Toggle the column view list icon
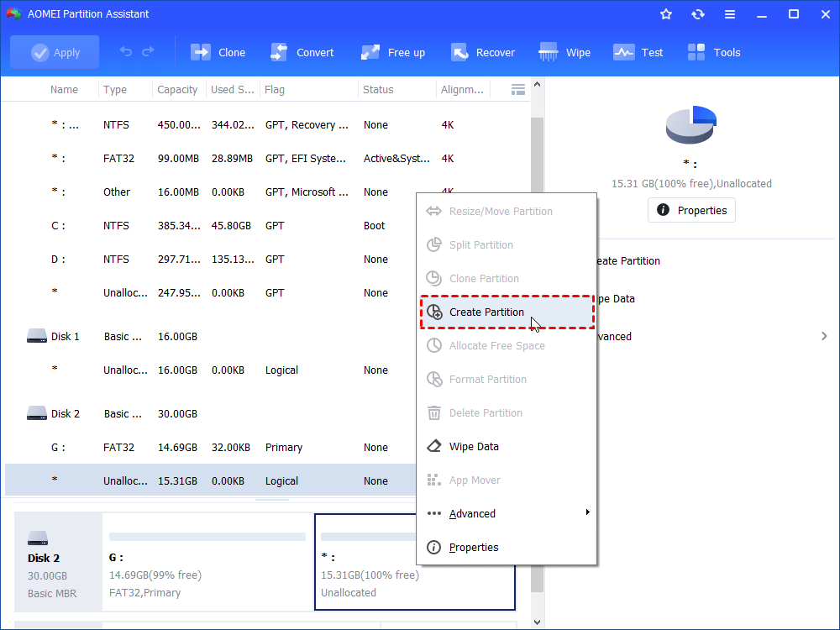The width and height of the screenshot is (840, 630). coord(518,90)
